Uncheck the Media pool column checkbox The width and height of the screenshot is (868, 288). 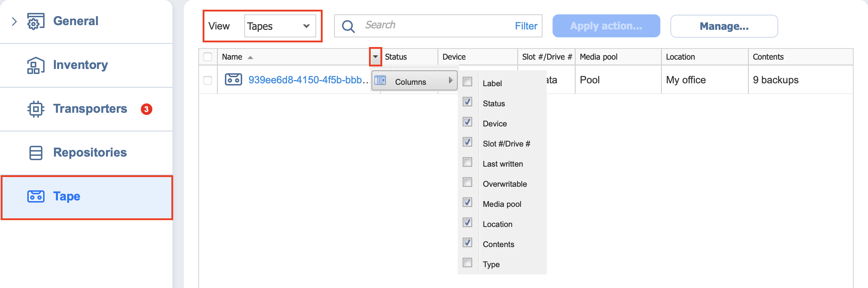coord(467,203)
